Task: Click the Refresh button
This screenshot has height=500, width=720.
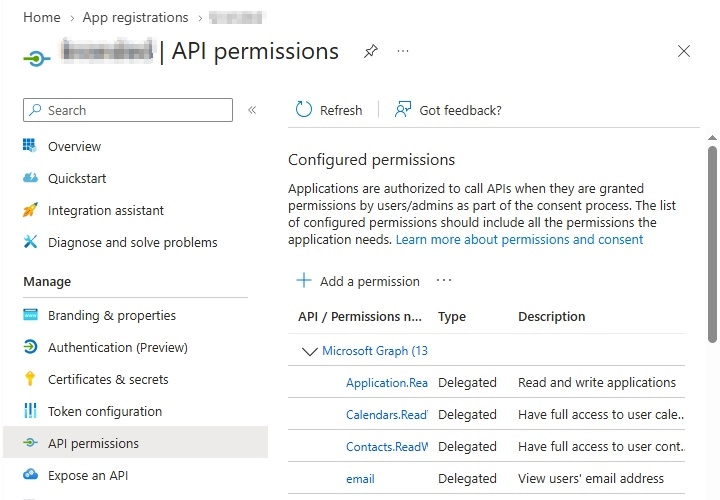Action: 329,110
